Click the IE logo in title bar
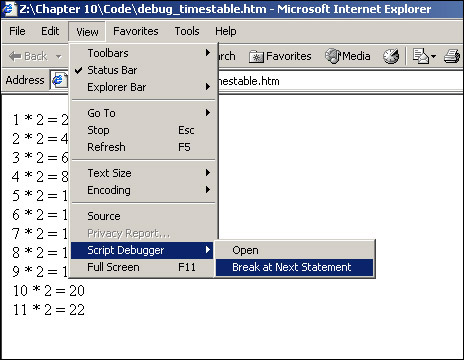464x360 pixels. tap(9, 9)
